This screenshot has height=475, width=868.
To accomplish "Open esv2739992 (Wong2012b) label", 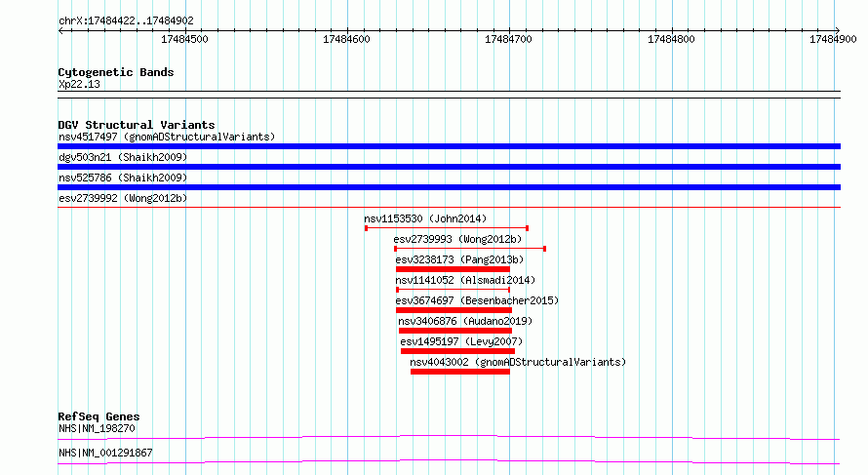I will coord(123,198).
